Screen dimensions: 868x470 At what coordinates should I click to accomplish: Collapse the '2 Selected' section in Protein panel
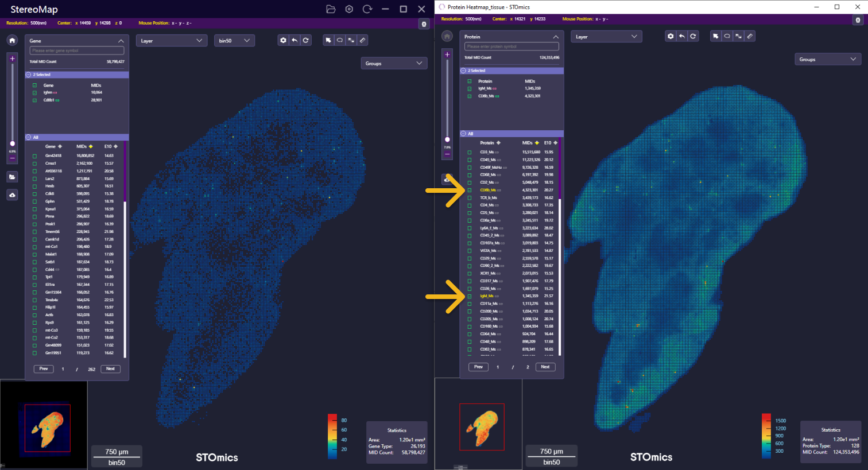click(x=463, y=71)
